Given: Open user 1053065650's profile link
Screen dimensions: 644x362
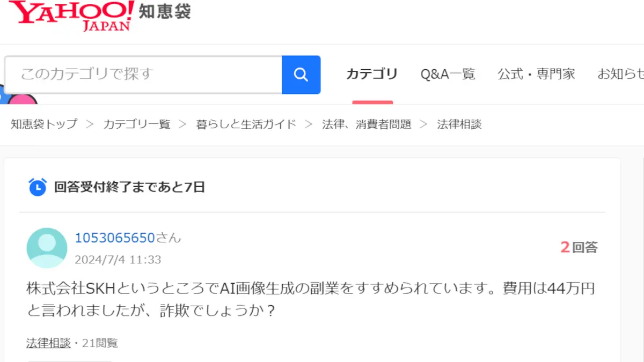Looking at the screenshot, I should [x=115, y=238].
